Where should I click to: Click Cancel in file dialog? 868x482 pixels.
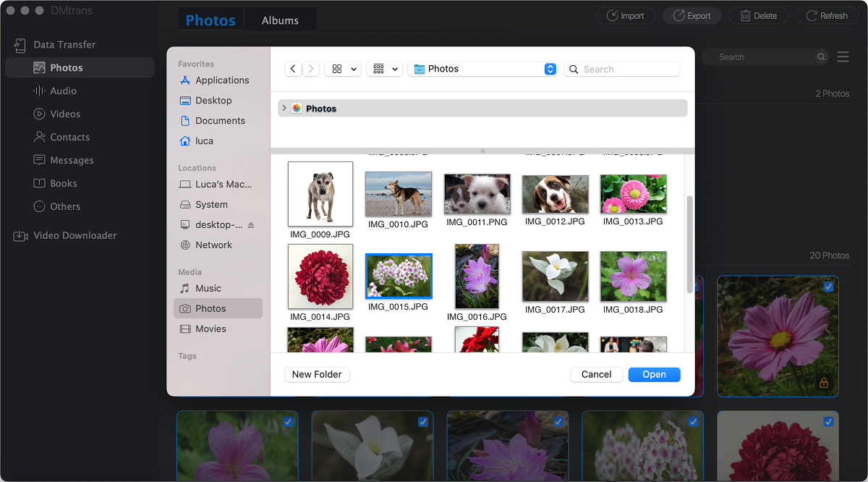(x=597, y=374)
